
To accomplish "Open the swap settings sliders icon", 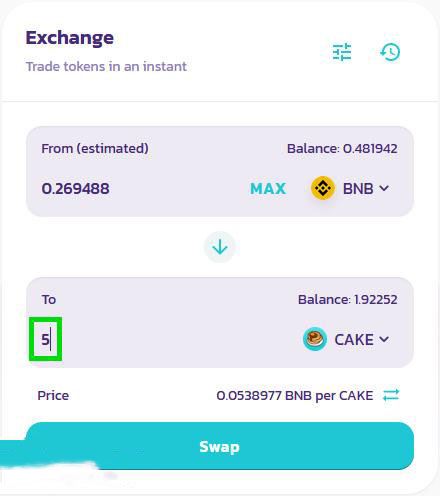I will (342, 52).
